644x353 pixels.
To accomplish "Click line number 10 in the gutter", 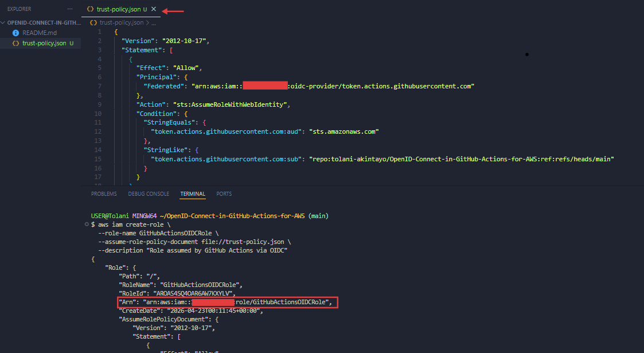I will pos(97,113).
